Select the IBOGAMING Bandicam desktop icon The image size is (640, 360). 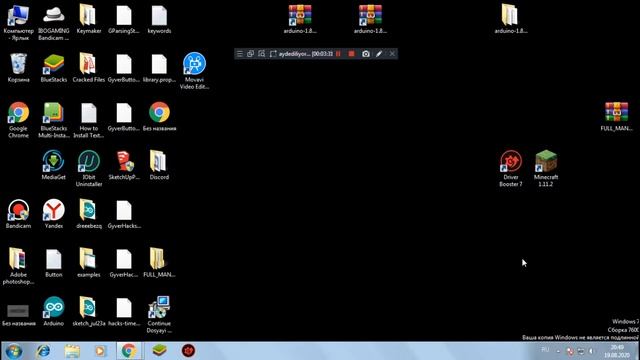click(x=53, y=22)
